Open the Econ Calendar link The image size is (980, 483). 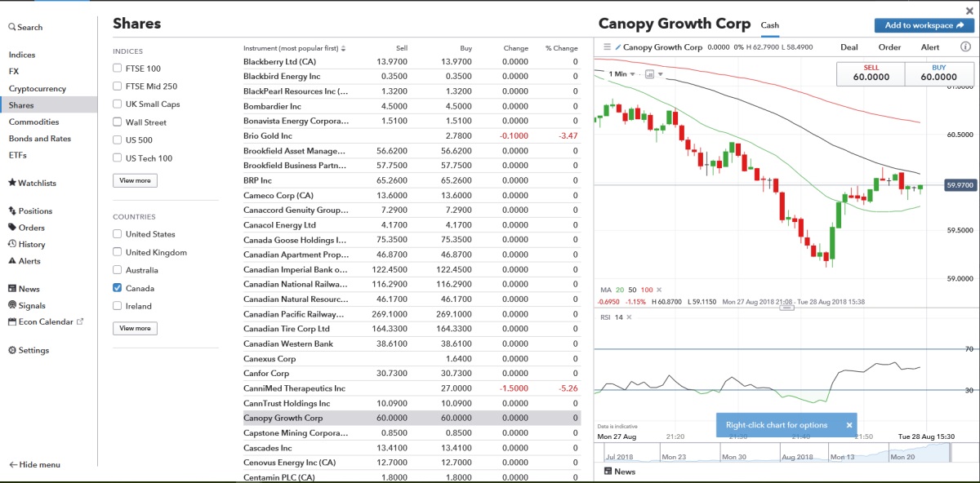pyautogui.click(x=46, y=321)
